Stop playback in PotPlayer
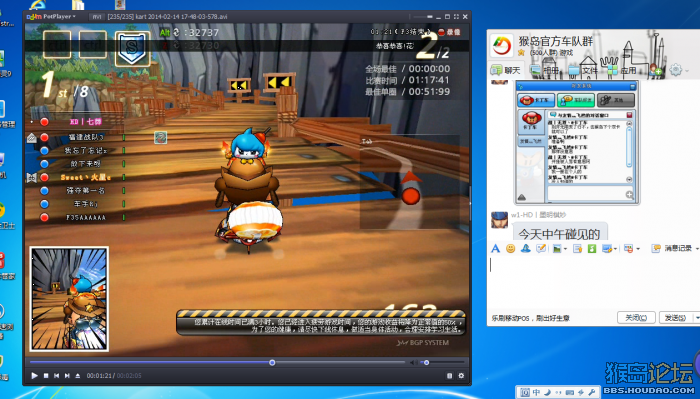 pyautogui.click(x=46, y=376)
